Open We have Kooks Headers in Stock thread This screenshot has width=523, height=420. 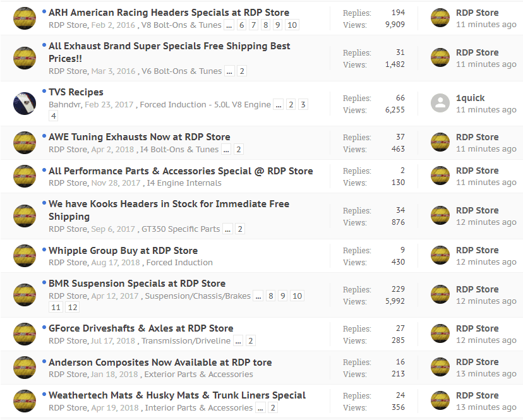pos(169,210)
